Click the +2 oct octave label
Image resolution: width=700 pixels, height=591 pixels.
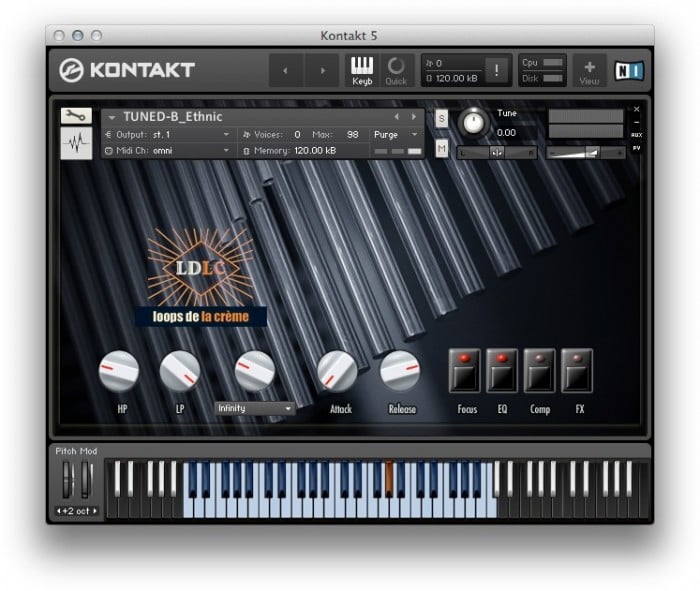tap(76, 511)
